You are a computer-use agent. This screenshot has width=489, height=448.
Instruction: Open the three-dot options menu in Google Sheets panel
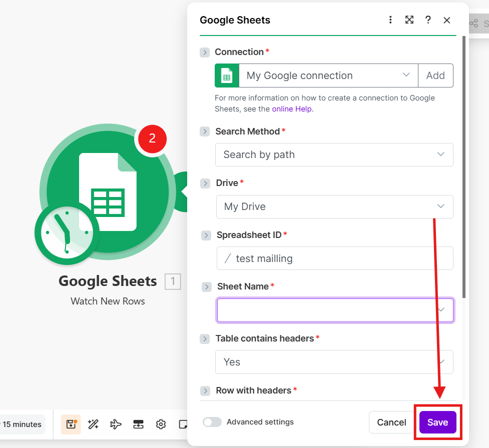(x=390, y=20)
